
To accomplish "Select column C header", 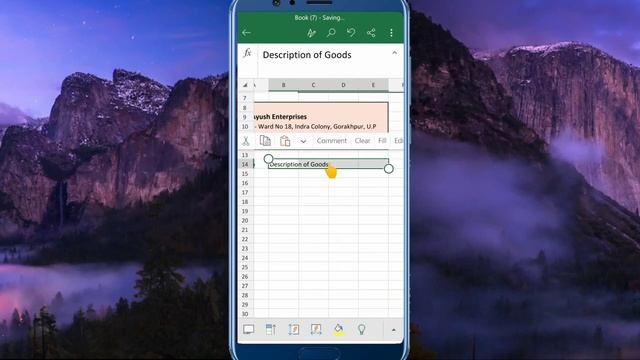I will pos(313,85).
